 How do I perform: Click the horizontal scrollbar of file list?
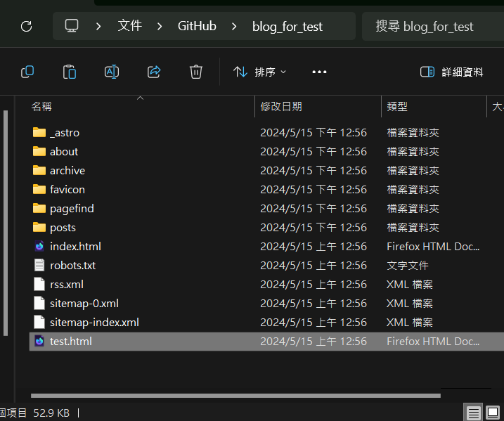coord(235,396)
